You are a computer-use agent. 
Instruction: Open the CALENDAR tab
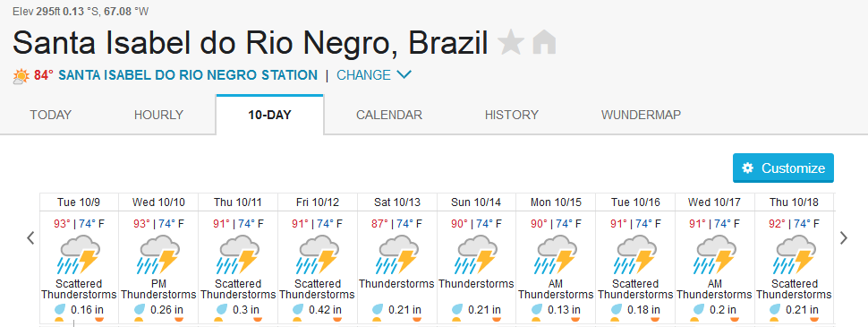click(389, 115)
